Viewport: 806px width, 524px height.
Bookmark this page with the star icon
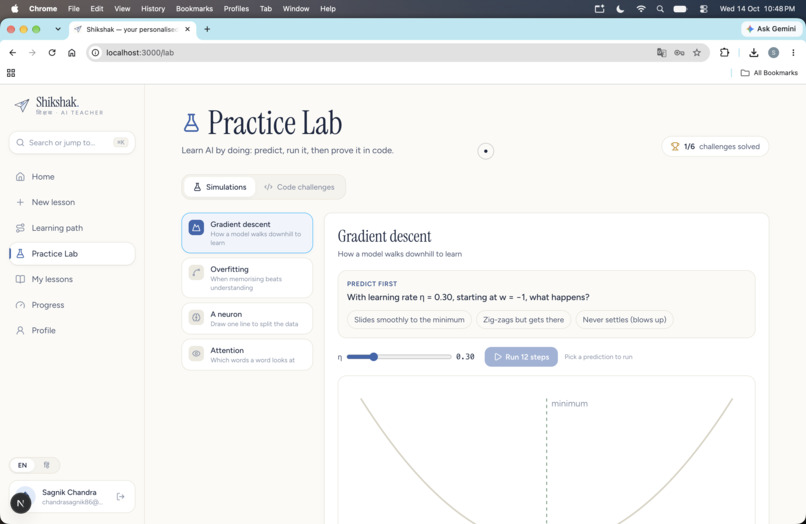coord(697,52)
